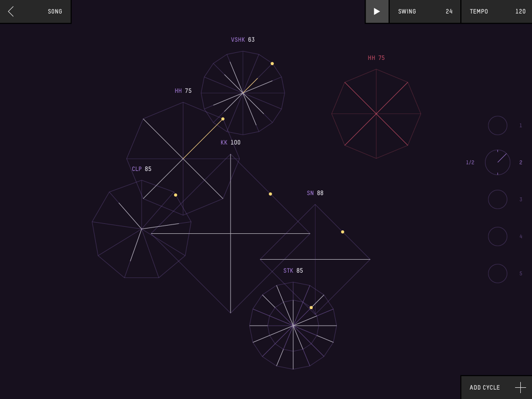Select cycle slot 5 circle
532x399 pixels.
(x=497, y=273)
